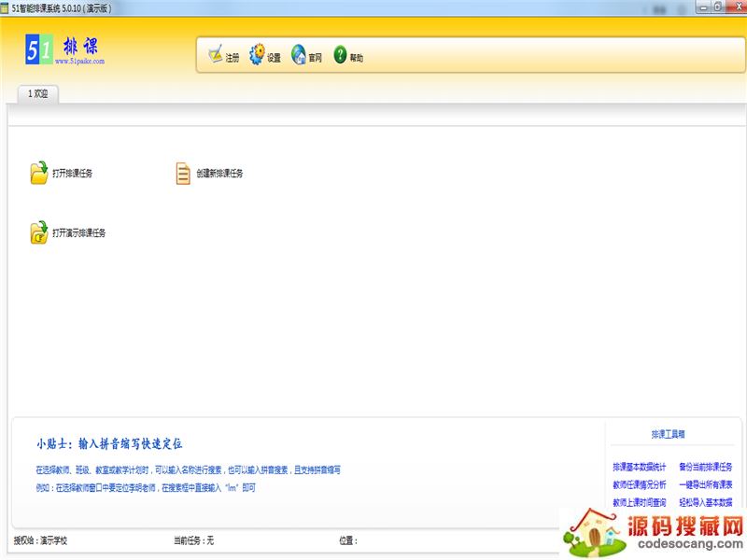The width and height of the screenshot is (747, 560).
Task: Click the 帮助 (Help) question mark icon
Action: point(340,55)
